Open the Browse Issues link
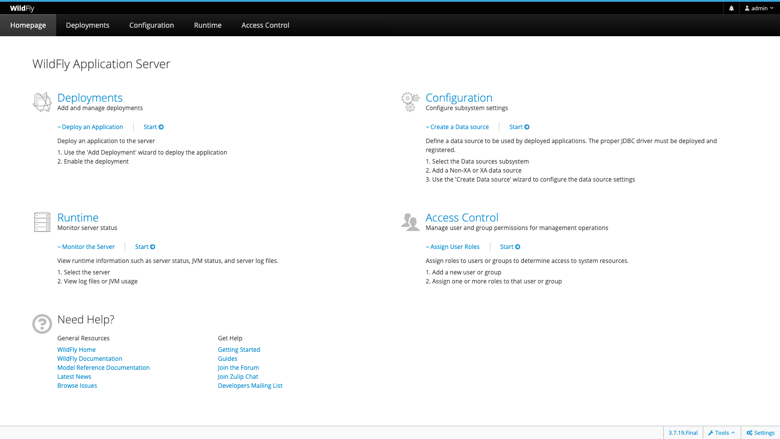The image size is (780, 439). pos(77,385)
